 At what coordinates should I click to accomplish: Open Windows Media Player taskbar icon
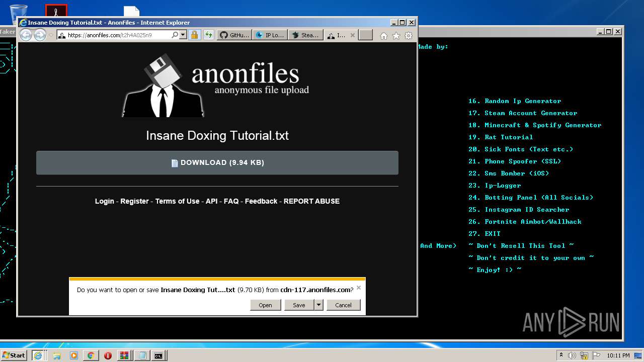click(74, 355)
